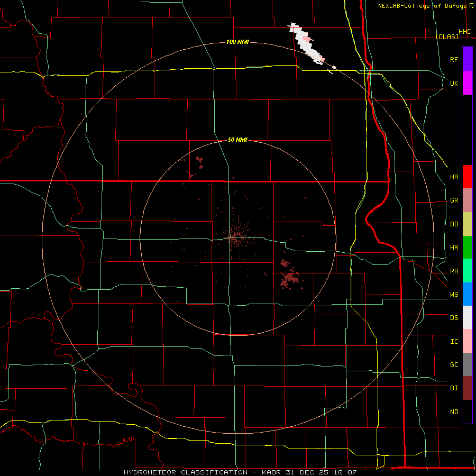Pick the dark green HR legend swatch
The width and height of the screenshot is (476, 476).
point(467,248)
